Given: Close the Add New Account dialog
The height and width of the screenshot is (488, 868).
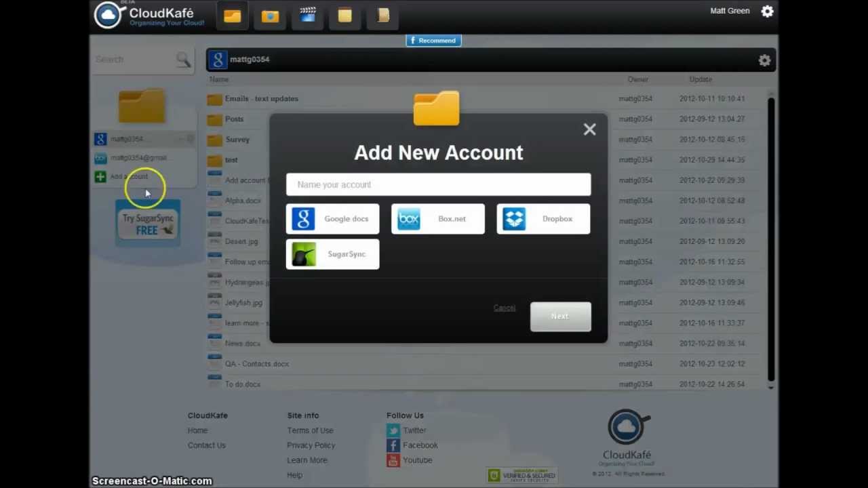Looking at the screenshot, I should 589,129.
